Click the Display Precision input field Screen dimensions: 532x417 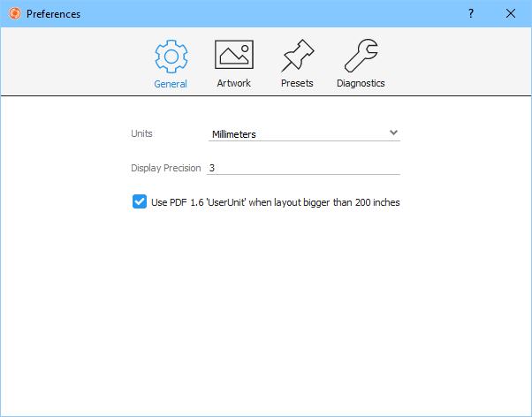(303, 168)
